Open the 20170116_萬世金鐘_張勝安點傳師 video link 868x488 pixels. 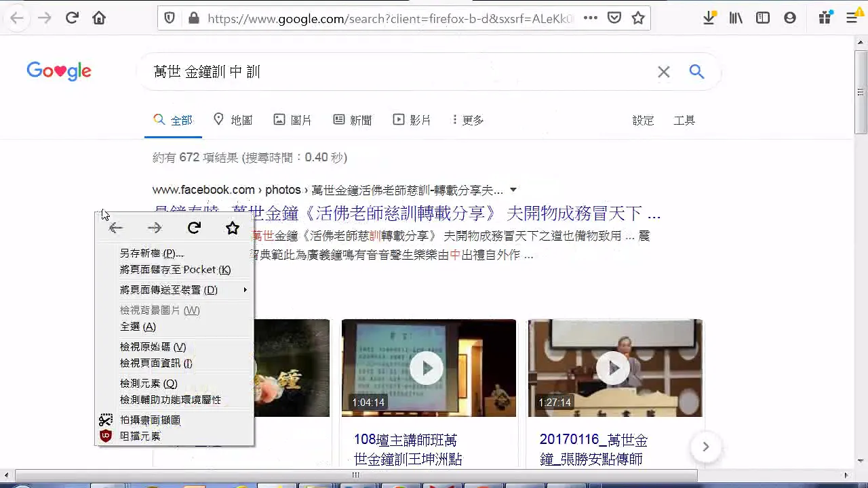click(x=594, y=449)
